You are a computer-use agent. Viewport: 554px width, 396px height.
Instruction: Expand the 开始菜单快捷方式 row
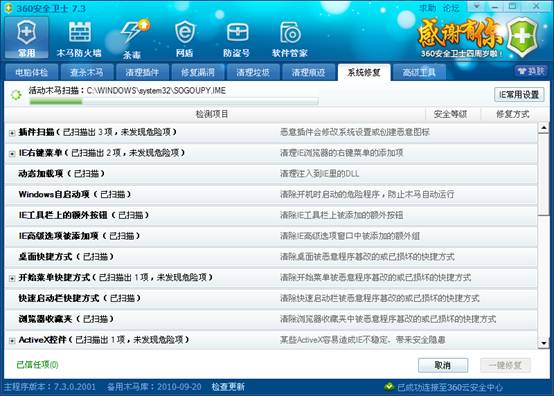pyautogui.click(x=12, y=278)
